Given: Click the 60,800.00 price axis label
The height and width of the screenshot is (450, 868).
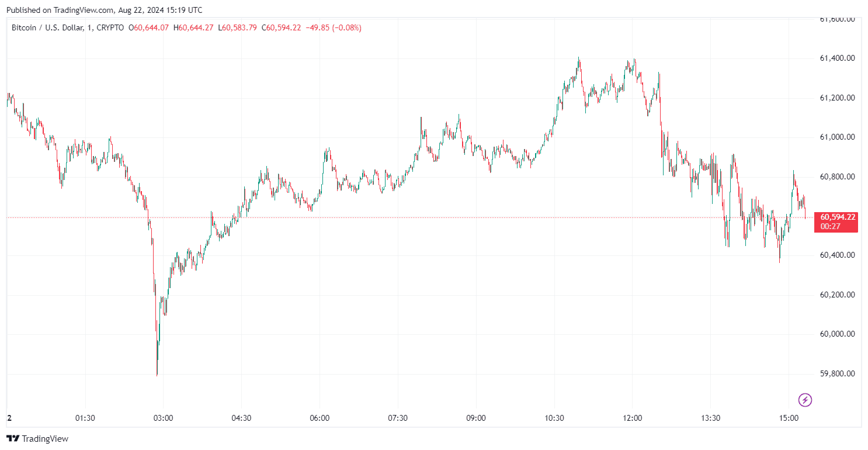Looking at the screenshot, I should pyautogui.click(x=838, y=176).
